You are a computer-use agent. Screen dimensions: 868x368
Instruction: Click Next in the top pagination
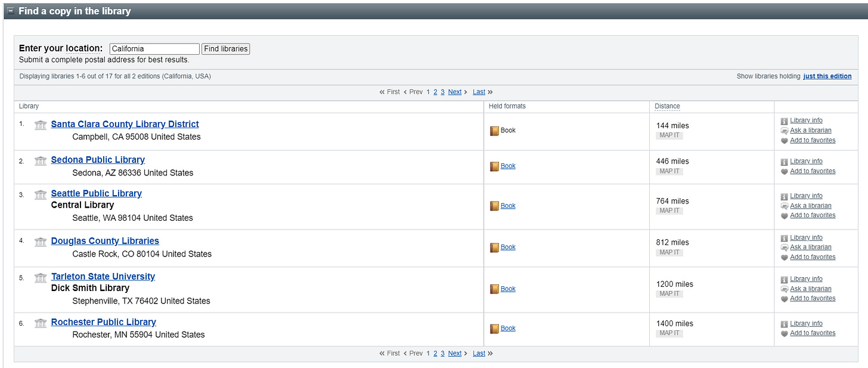click(455, 92)
